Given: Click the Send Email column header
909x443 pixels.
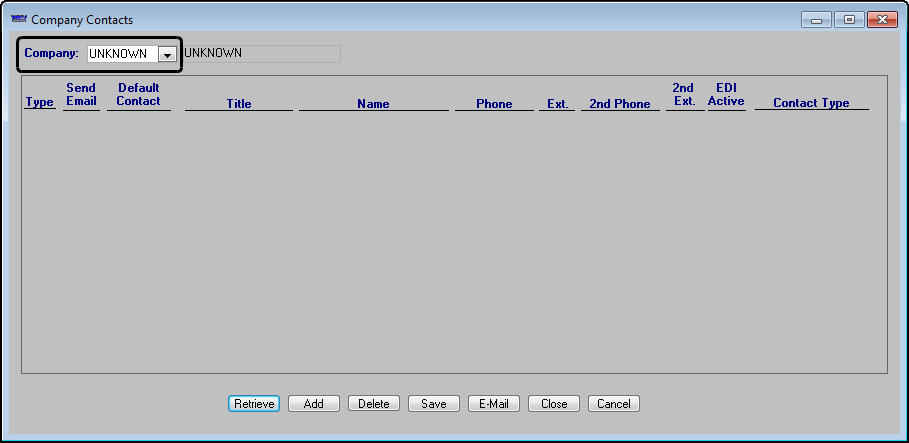Looking at the screenshot, I should [x=81, y=95].
